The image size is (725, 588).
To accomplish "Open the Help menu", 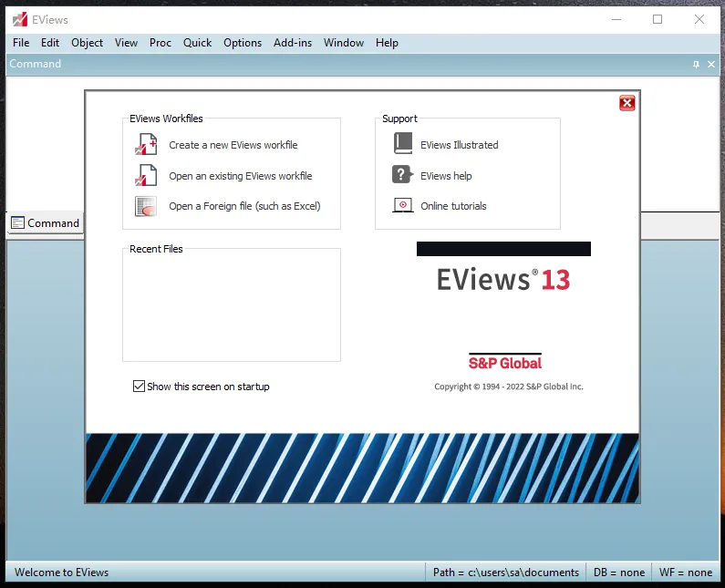I will (x=387, y=43).
